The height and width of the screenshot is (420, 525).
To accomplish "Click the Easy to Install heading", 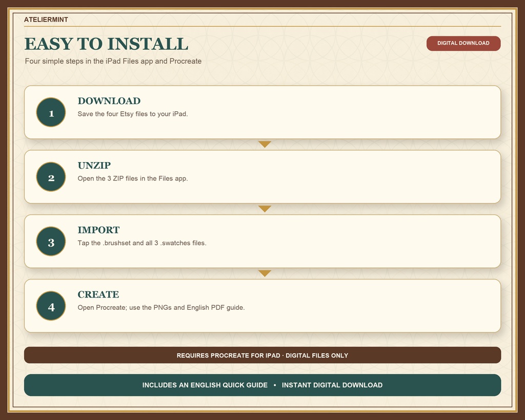I will (x=107, y=44).
